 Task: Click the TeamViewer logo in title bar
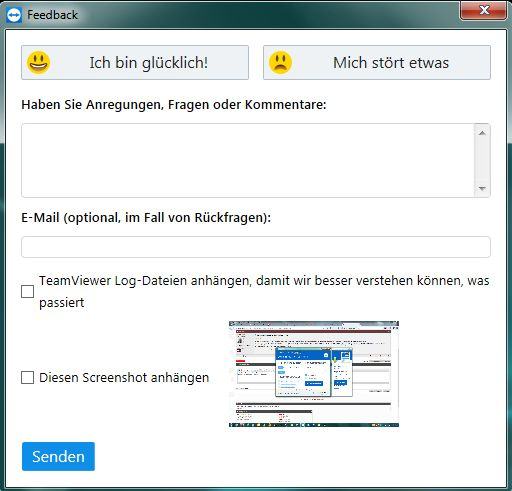14,15
